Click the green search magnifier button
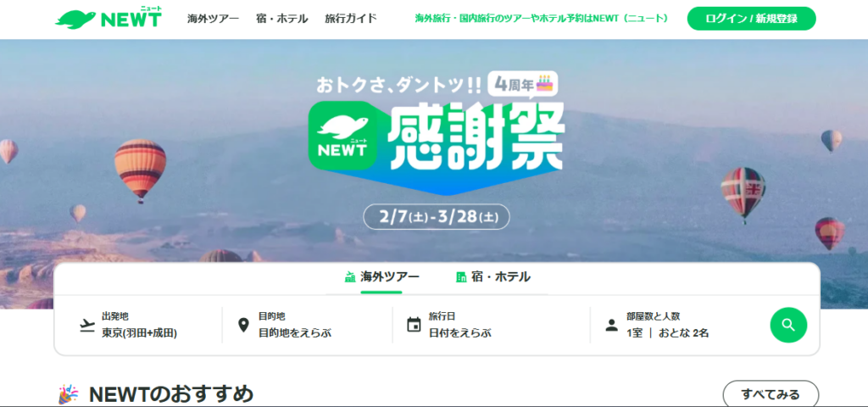Image resolution: width=868 pixels, height=407 pixels. point(788,325)
